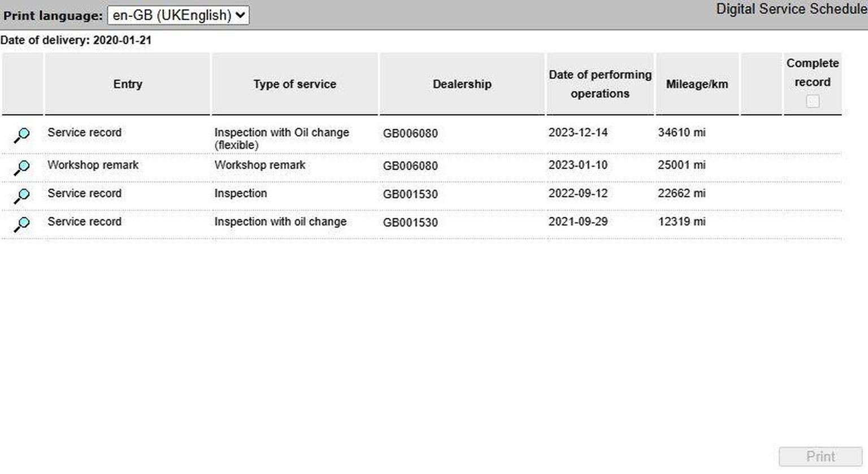View details icon for 2021-09-29 oil change
Viewport: 868px width, 474px height.
pyautogui.click(x=21, y=224)
